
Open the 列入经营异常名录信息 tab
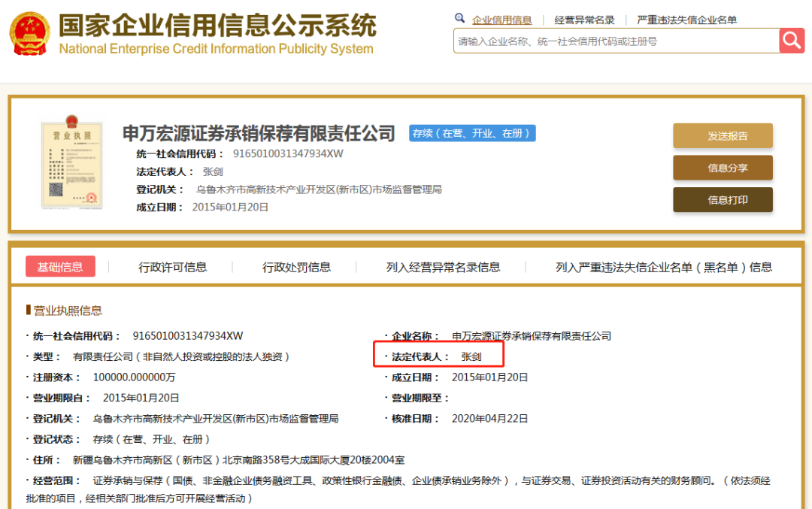443,267
